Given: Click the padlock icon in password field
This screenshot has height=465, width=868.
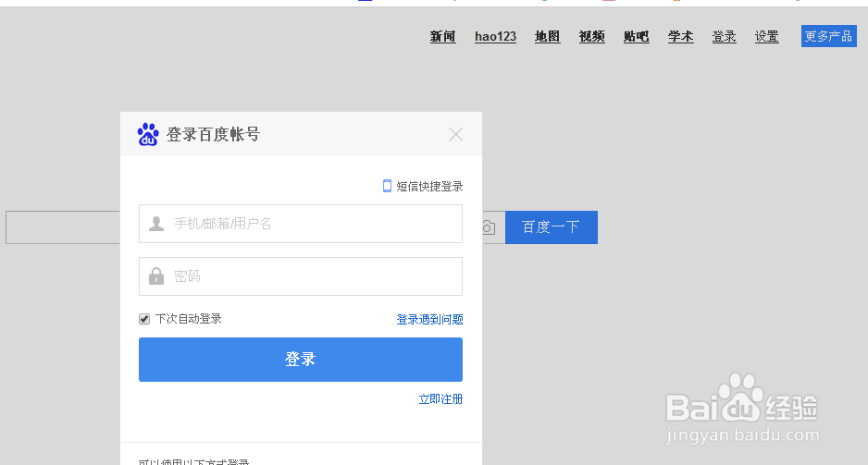Looking at the screenshot, I should point(156,275).
